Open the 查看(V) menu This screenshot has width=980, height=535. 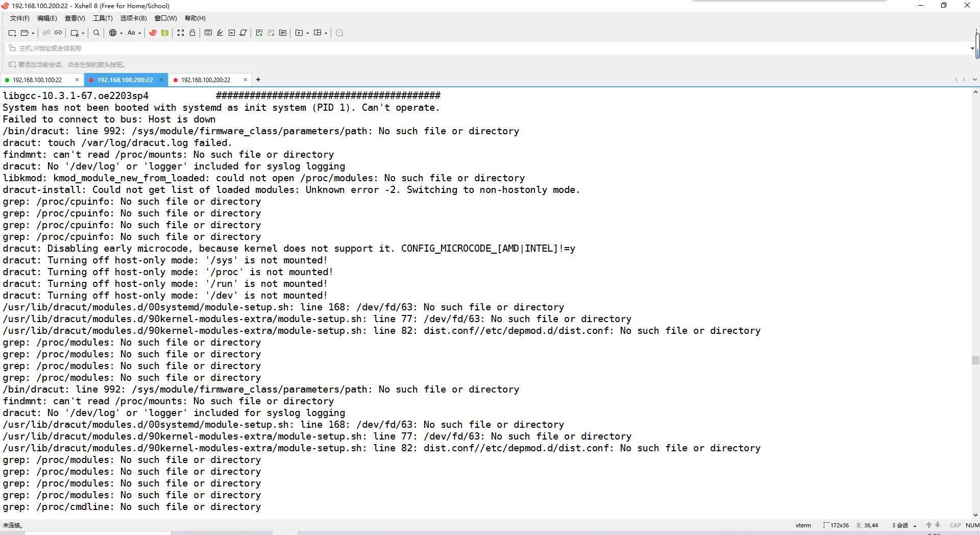coord(75,18)
